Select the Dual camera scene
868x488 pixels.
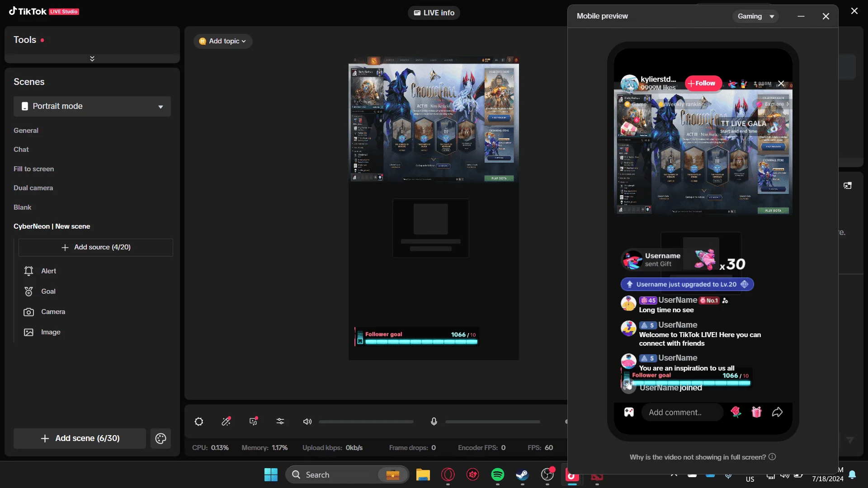(33, 188)
